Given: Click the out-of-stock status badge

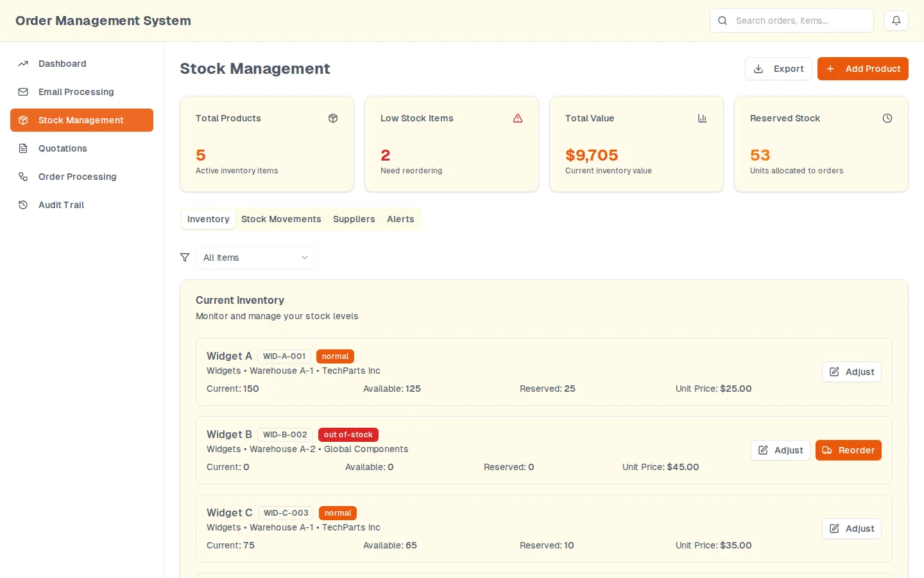Looking at the screenshot, I should 348,435.
